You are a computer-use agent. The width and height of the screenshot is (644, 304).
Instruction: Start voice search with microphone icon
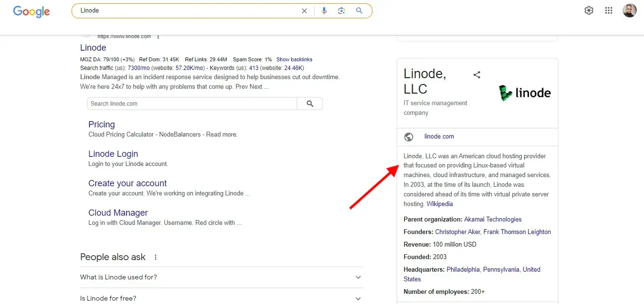tap(324, 11)
